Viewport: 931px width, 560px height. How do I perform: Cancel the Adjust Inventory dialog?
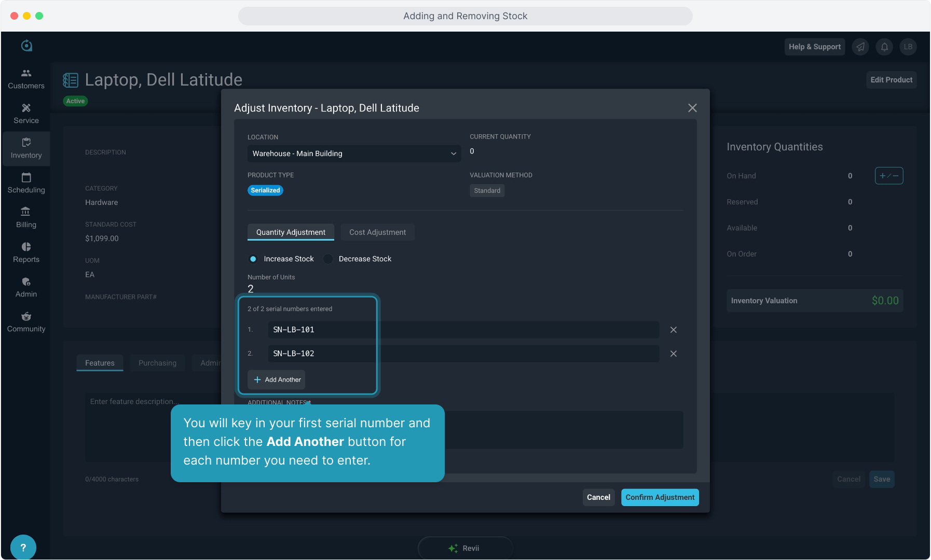598,497
